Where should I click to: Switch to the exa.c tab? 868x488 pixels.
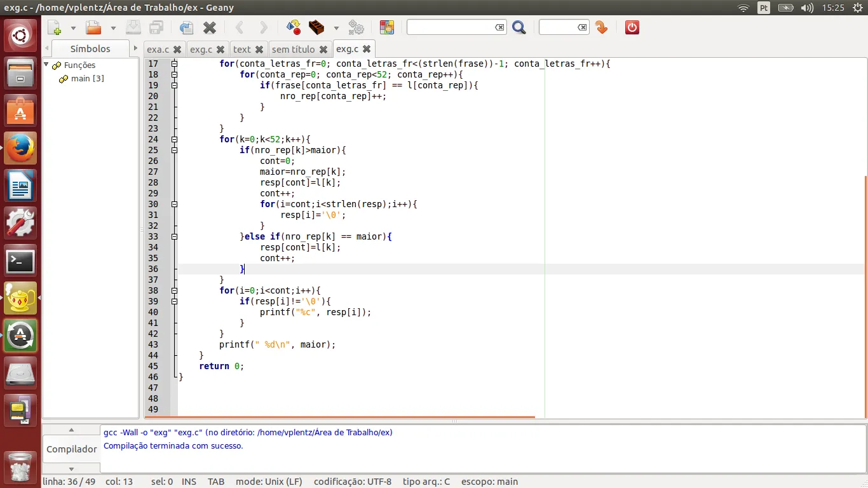(x=158, y=49)
